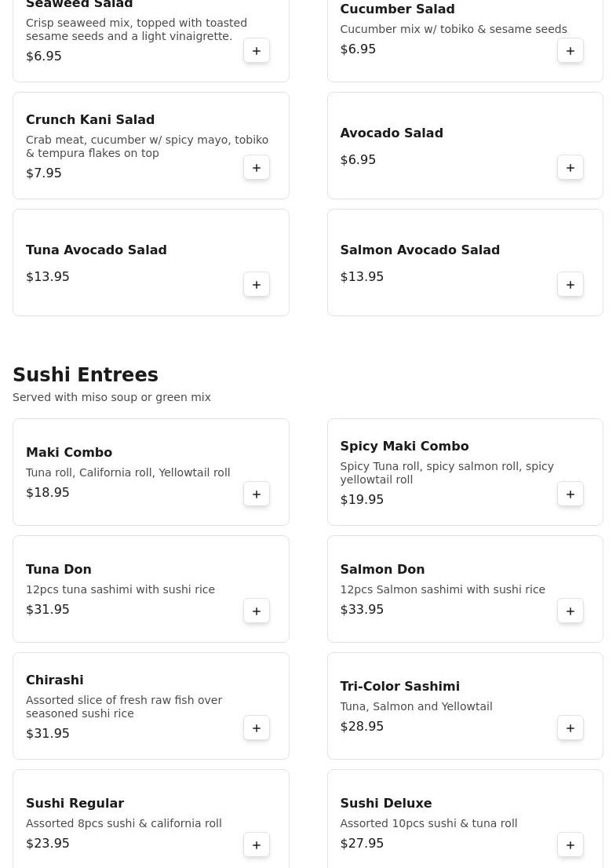Add Seaweed Salad to cart
Screen dimensions: 616x868
click(257, 51)
